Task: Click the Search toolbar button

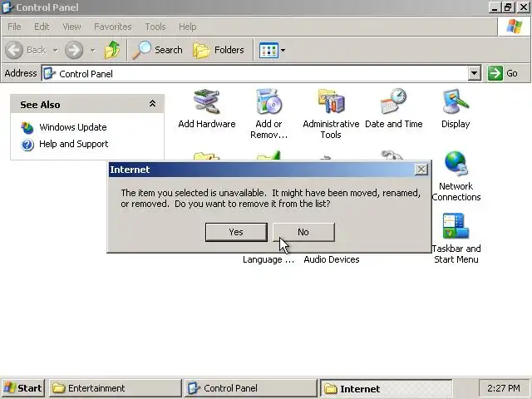Action: click(158, 50)
